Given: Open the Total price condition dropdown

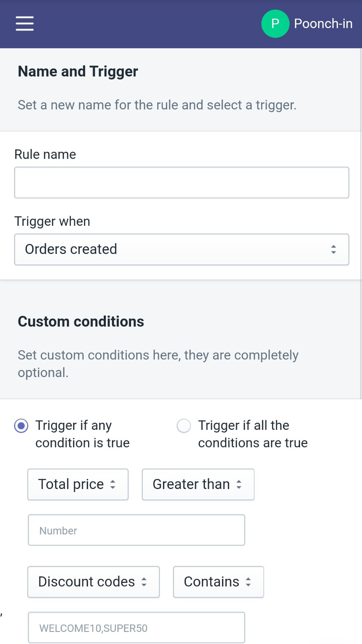Looking at the screenshot, I should [78, 484].
